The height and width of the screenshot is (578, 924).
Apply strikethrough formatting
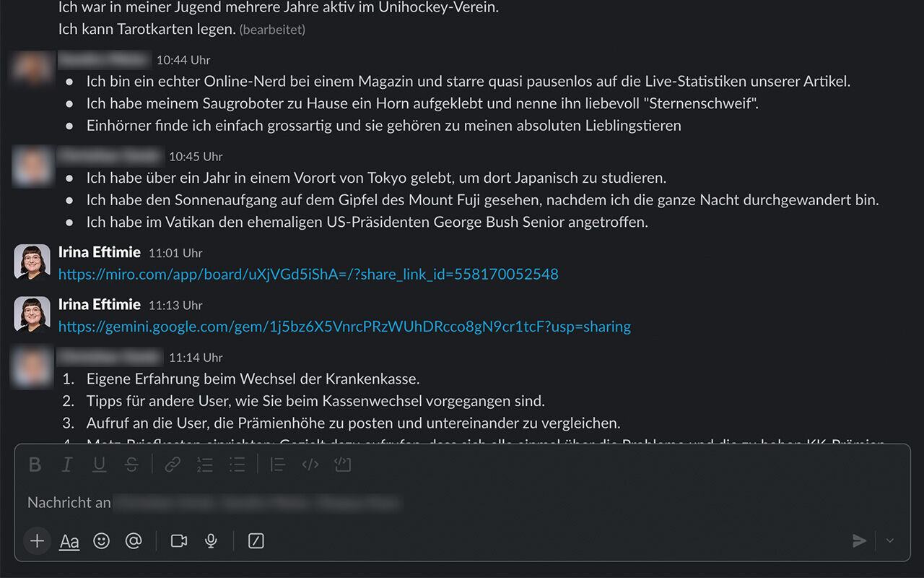(133, 465)
